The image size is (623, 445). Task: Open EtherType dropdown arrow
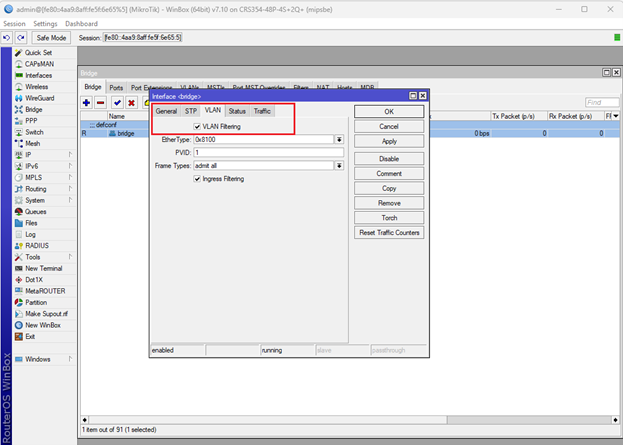pyautogui.click(x=339, y=139)
